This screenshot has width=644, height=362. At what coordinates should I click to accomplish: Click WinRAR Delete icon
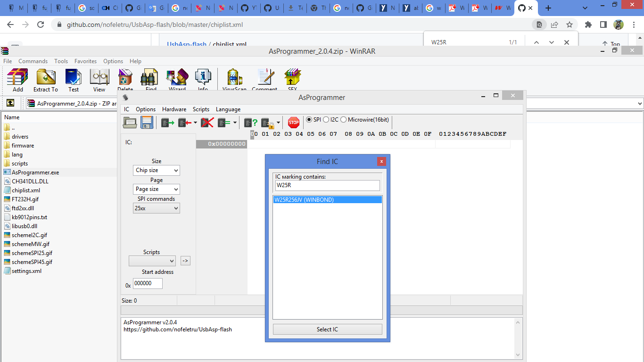coord(125,79)
